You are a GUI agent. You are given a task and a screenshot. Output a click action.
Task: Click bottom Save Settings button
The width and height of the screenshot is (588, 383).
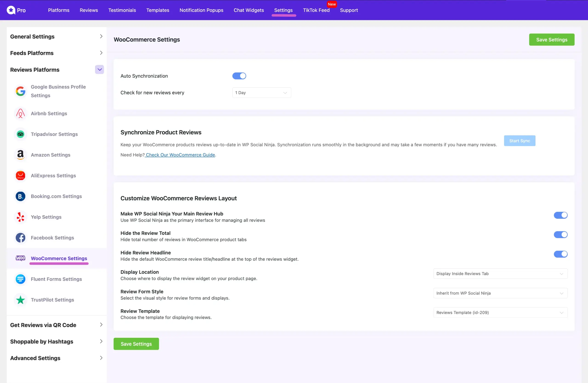coord(136,344)
